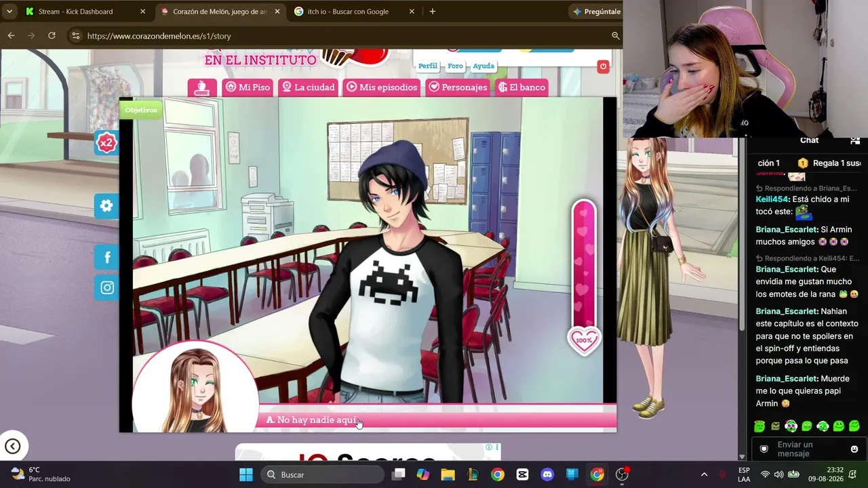Open a new browser tab
Viewport: 868px width, 488px height.
click(x=433, y=12)
